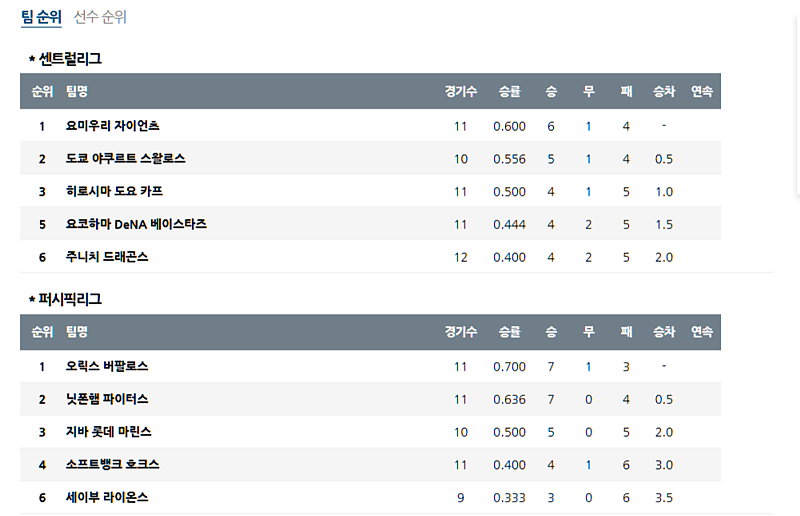Click the 닛폰햄 파이터스 team link

107,399
